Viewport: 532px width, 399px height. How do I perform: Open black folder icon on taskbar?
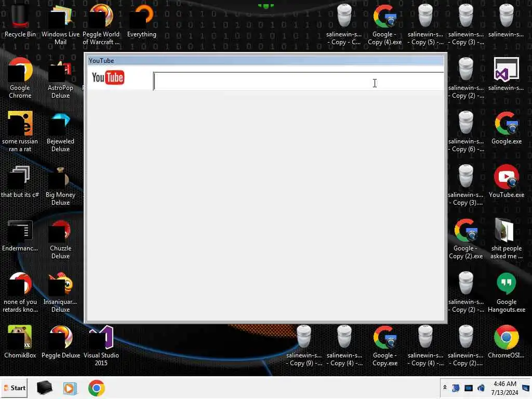45,388
